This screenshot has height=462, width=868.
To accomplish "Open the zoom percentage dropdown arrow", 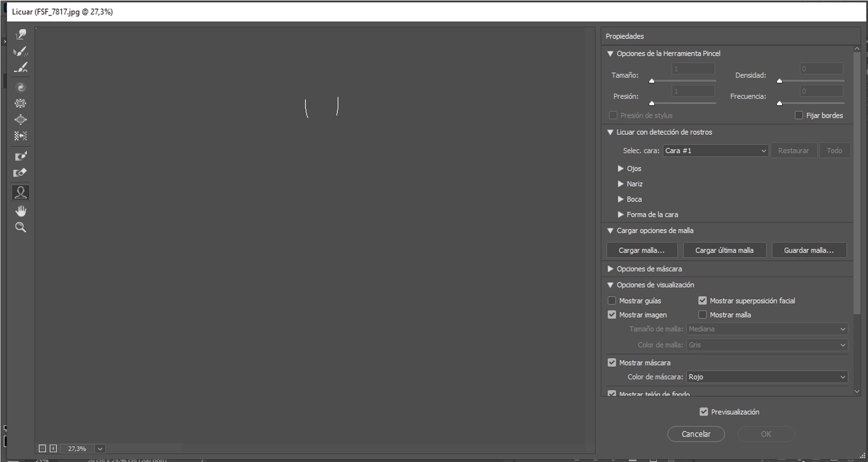I will point(100,449).
